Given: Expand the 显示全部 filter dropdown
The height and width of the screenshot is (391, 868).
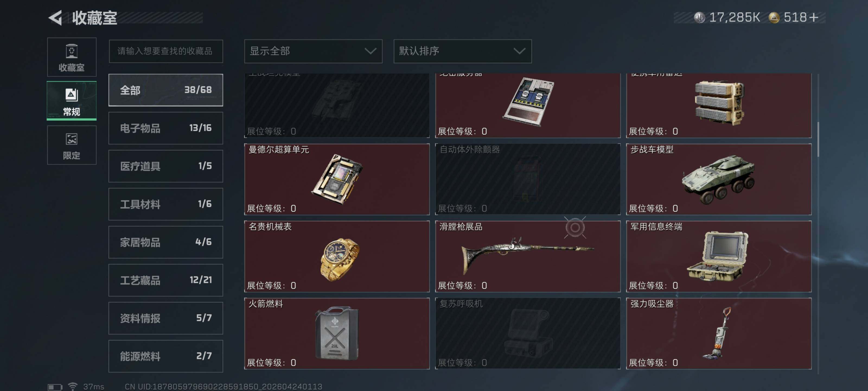Looking at the screenshot, I should (x=313, y=51).
